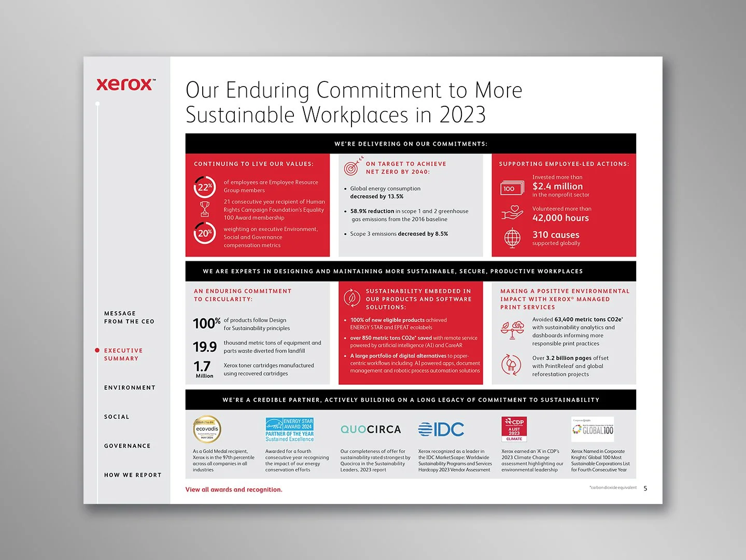Image resolution: width=746 pixels, height=560 pixels.
Task: Go to the Environment section
Action: (130, 388)
